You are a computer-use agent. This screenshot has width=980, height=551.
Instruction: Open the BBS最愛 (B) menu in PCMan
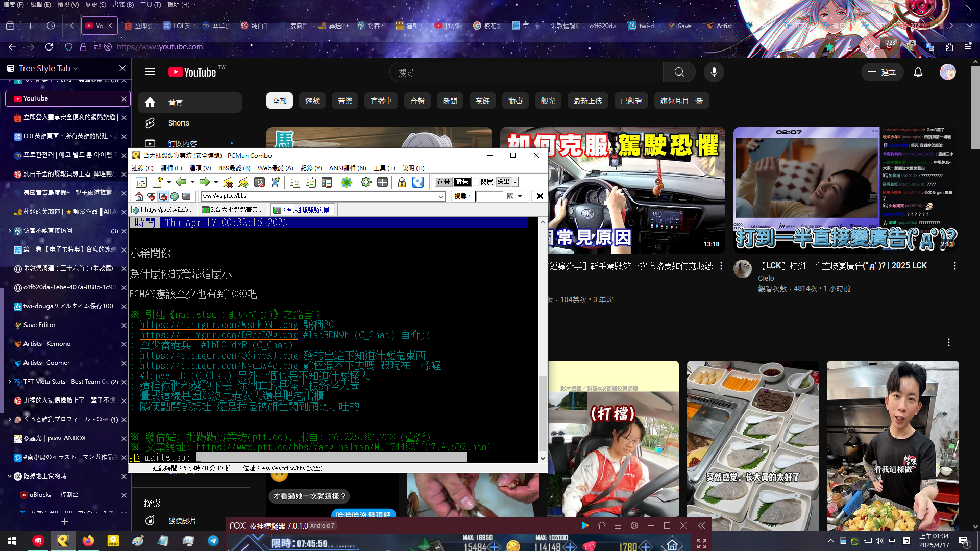point(234,168)
